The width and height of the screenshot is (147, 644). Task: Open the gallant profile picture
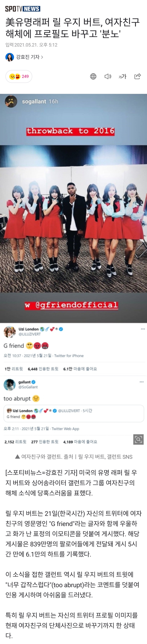[x=9, y=385]
